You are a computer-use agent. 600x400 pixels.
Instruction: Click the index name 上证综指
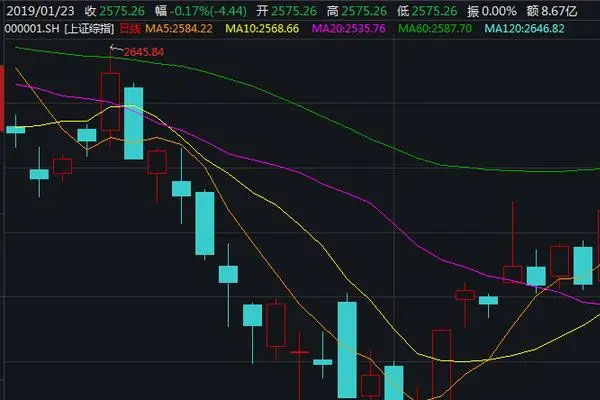click(x=89, y=28)
